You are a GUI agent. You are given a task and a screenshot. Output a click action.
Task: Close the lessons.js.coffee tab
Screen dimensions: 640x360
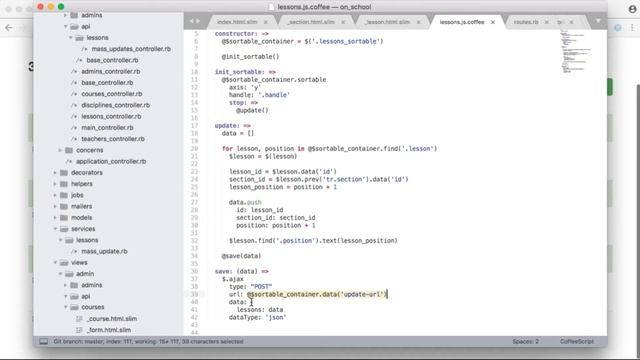(493, 22)
